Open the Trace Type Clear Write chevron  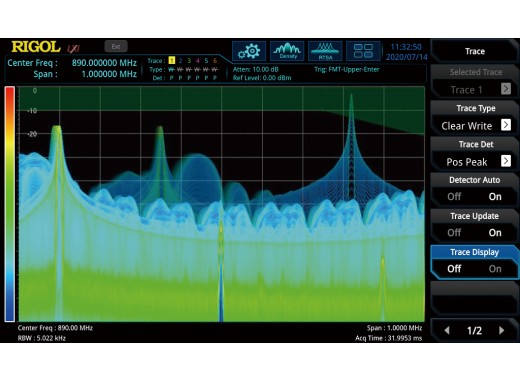[506, 125]
